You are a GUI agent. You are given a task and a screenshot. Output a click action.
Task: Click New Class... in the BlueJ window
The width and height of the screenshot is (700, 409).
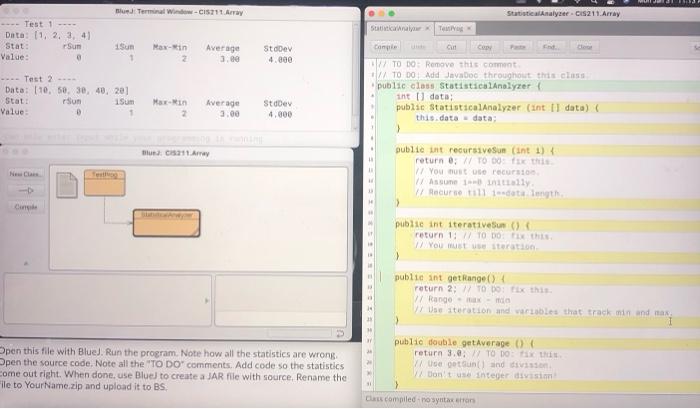point(26,174)
